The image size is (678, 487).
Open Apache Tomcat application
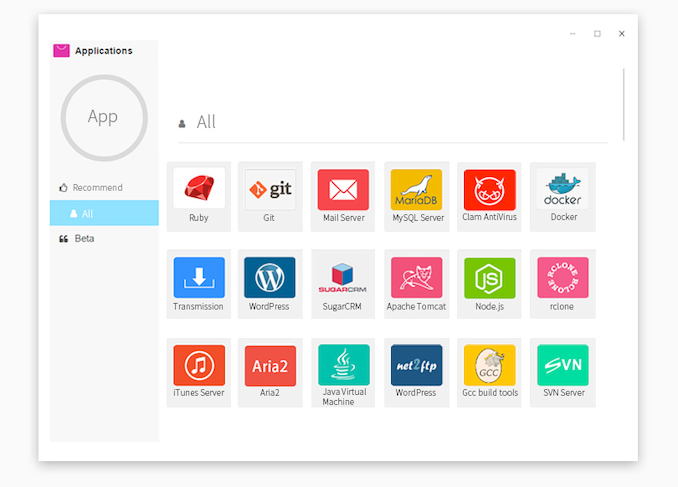tap(416, 278)
